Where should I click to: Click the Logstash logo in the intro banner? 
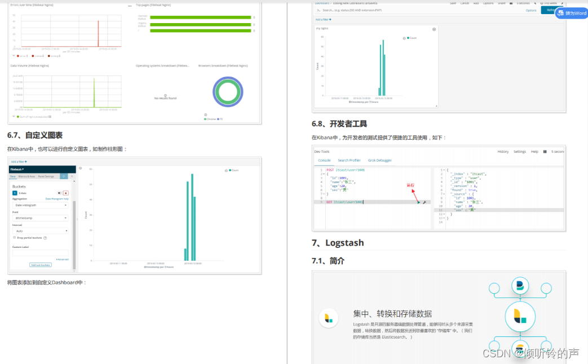coord(329,318)
